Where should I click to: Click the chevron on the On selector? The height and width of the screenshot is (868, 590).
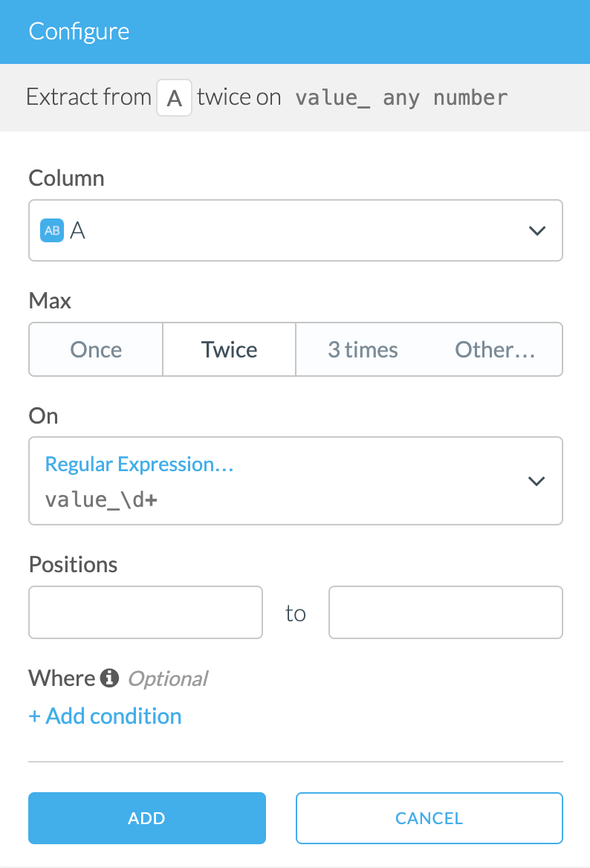point(536,481)
